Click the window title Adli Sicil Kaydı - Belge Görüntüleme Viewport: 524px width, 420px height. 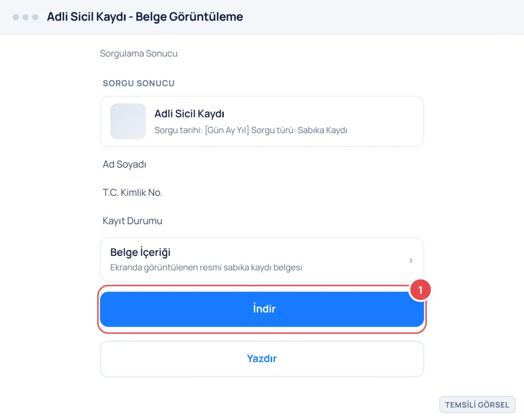point(145,17)
